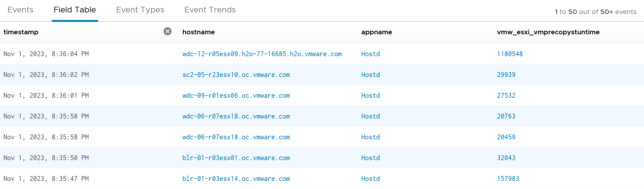The height and width of the screenshot is (189, 644).
Task: Click timestamp Nov 1, 2023, 8:35:50 PM
Action: click(x=46, y=158)
